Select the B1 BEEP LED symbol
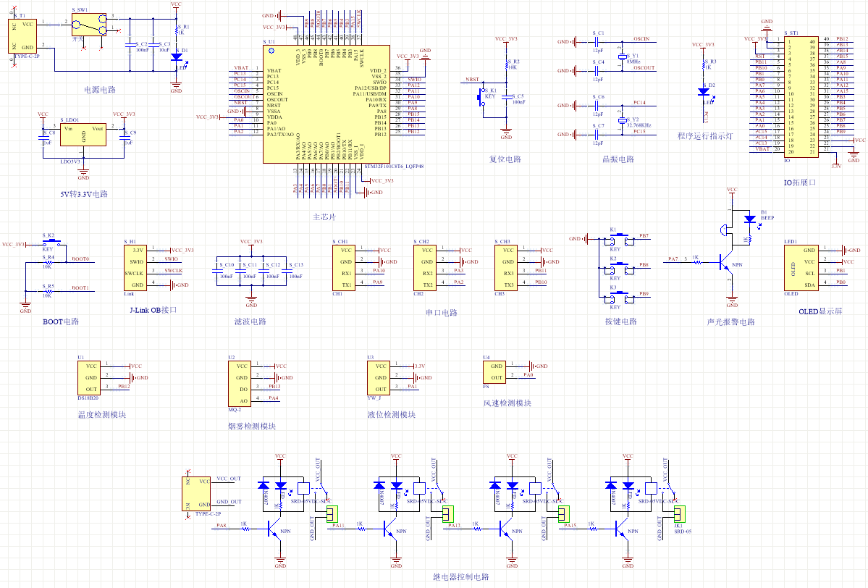The height and width of the screenshot is (588, 868). pos(749,219)
